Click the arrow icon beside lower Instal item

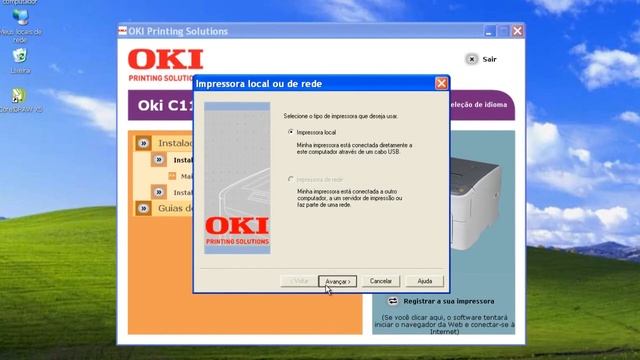click(159, 192)
